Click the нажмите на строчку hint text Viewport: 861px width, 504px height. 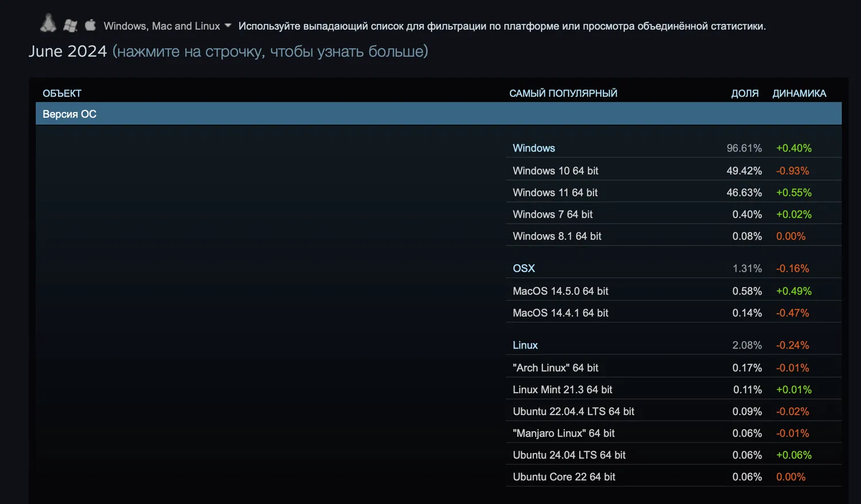click(270, 52)
